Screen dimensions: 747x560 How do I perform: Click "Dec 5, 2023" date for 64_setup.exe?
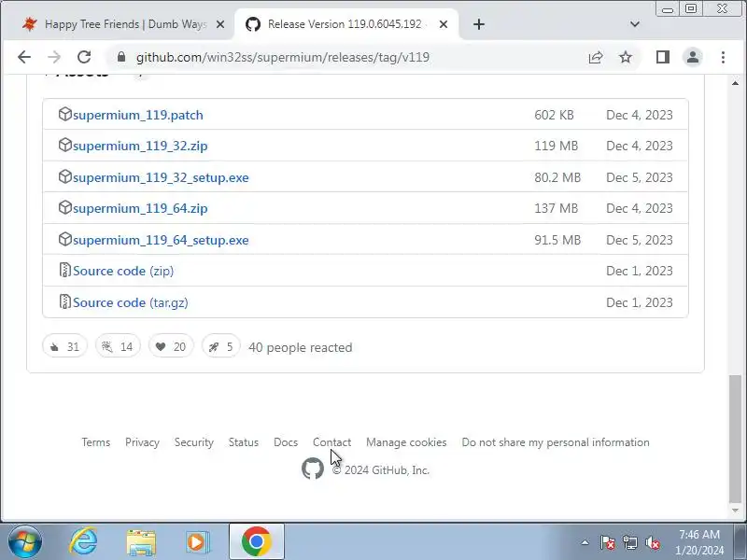(640, 240)
